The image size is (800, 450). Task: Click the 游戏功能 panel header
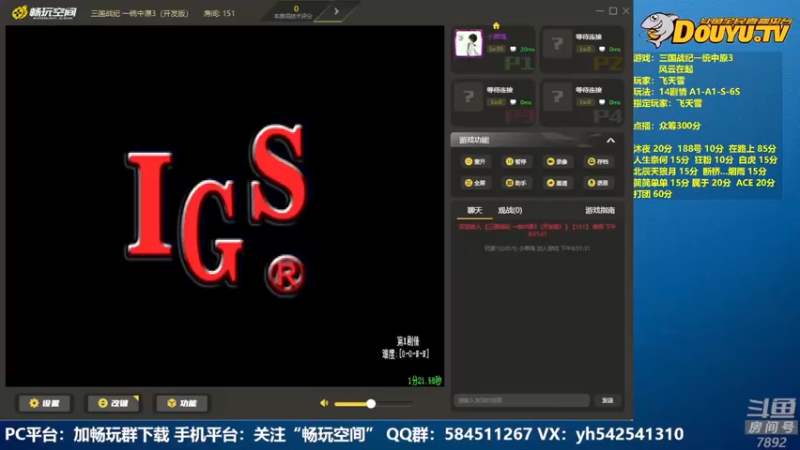point(537,140)
